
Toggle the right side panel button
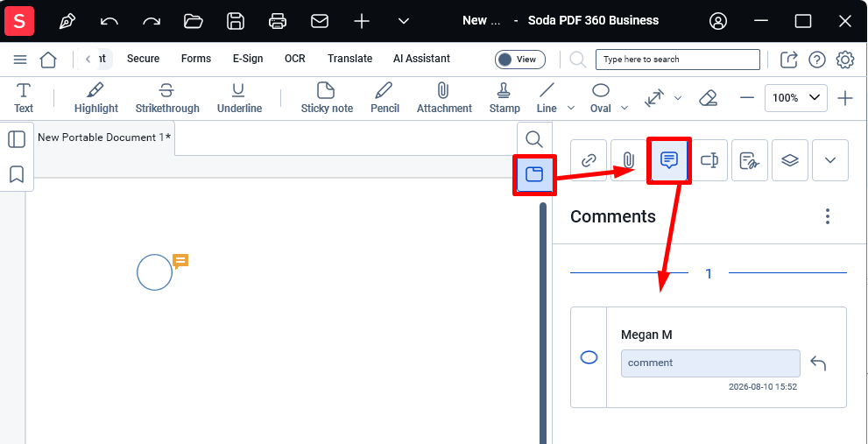[x=534, y=174]
